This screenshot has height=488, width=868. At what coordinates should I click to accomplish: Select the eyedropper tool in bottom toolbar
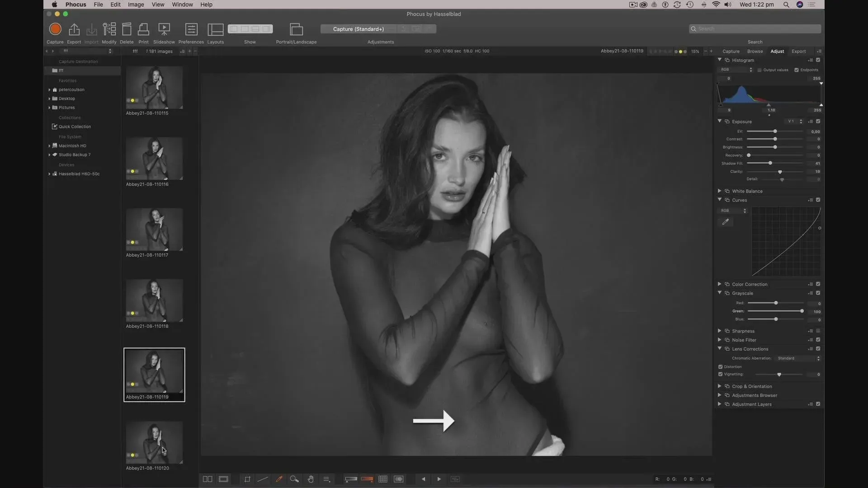tap(279, 479)
